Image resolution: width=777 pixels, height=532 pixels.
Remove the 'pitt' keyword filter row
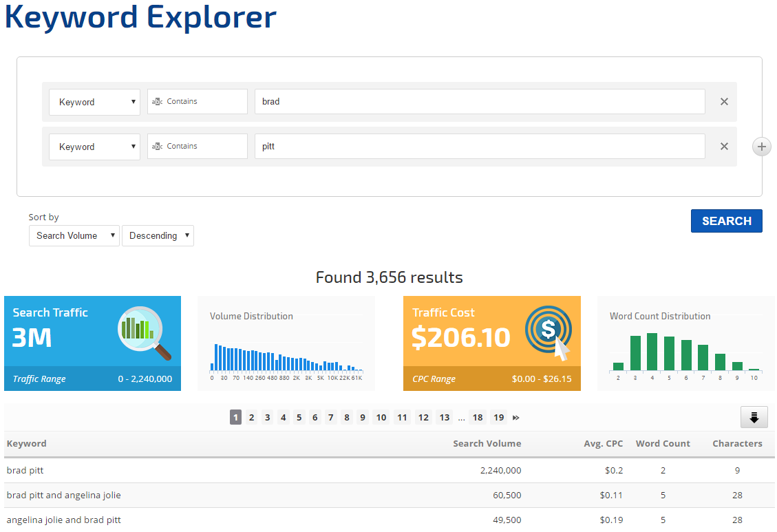[724, 147]
